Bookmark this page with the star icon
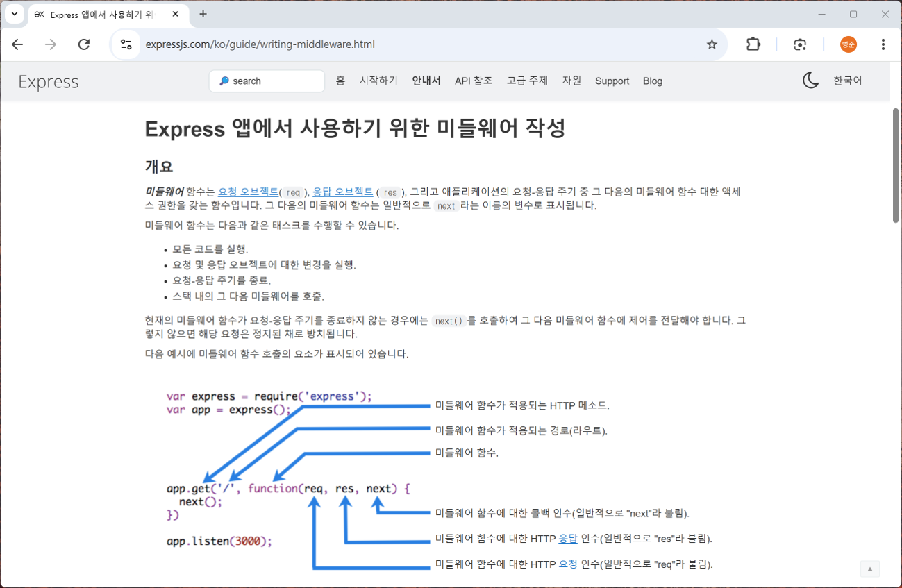The width and height of the screenshot is (902, 588). click(712, 44)
